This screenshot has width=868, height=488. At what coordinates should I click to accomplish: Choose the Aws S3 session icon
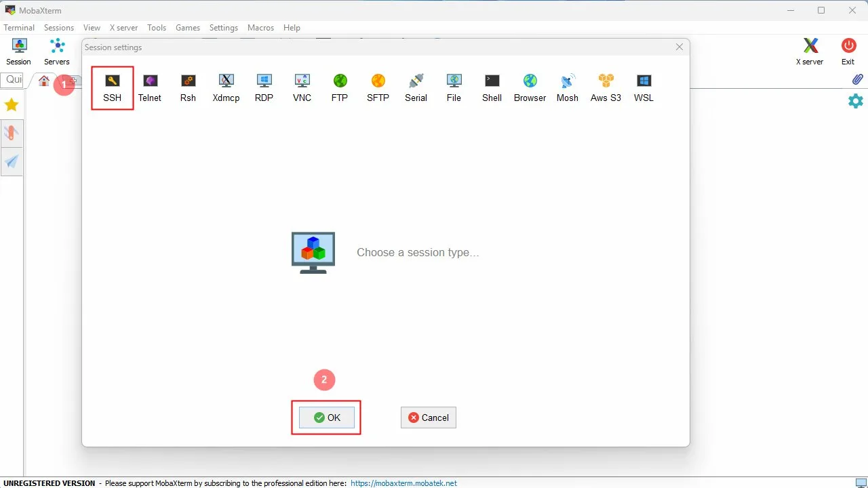click(606, 88)
